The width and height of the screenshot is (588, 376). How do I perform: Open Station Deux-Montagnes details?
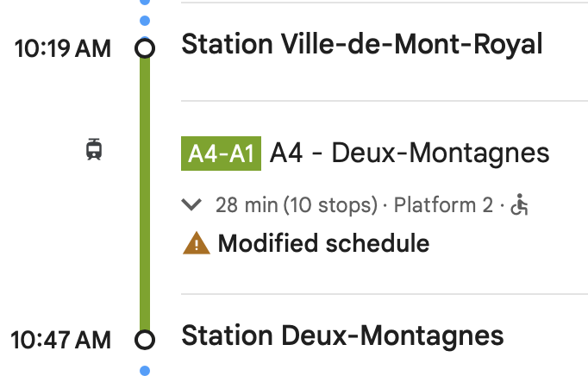(x=342, y=335)
